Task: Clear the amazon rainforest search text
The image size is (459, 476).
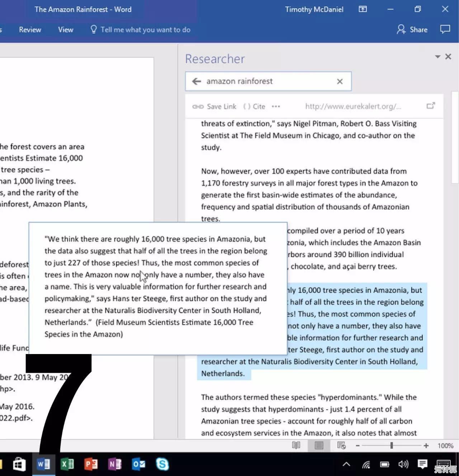Action: coord(340,81)
